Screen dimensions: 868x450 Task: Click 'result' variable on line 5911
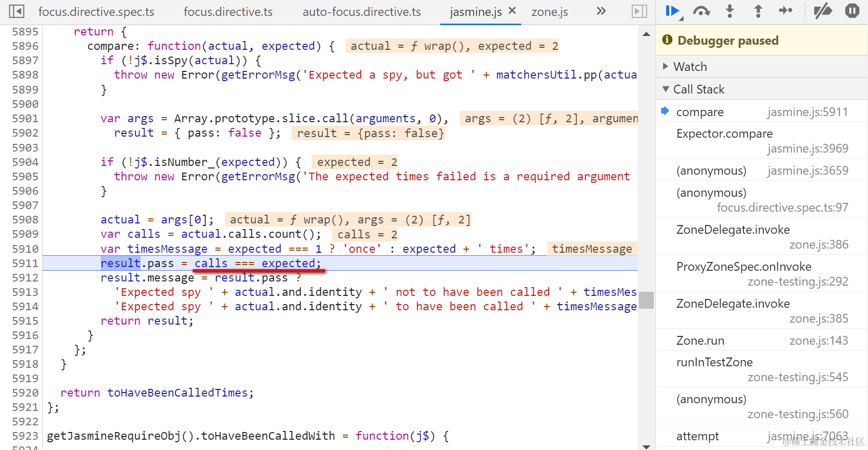[120, 263]
